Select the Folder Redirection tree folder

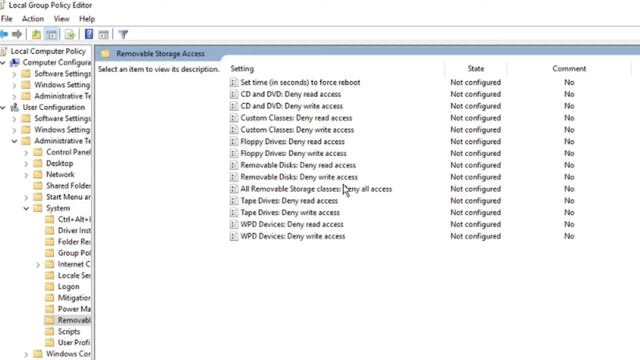pos(74,242)
